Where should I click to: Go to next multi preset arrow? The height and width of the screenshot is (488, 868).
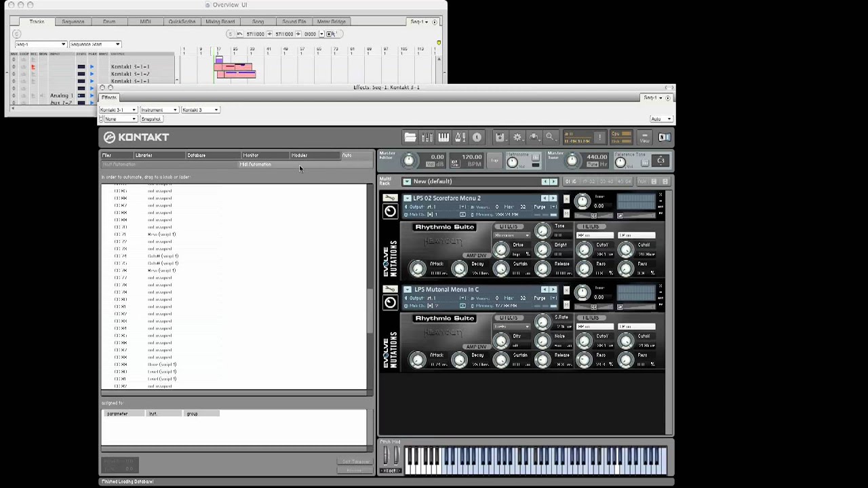553,182
